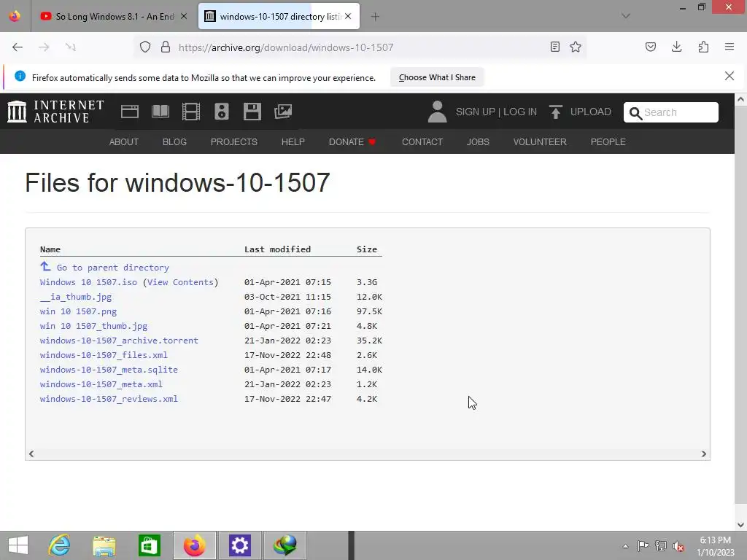Launch Internet Explorer from taskbar
This screenshot has height=560, width=747.
pos(59,545)
